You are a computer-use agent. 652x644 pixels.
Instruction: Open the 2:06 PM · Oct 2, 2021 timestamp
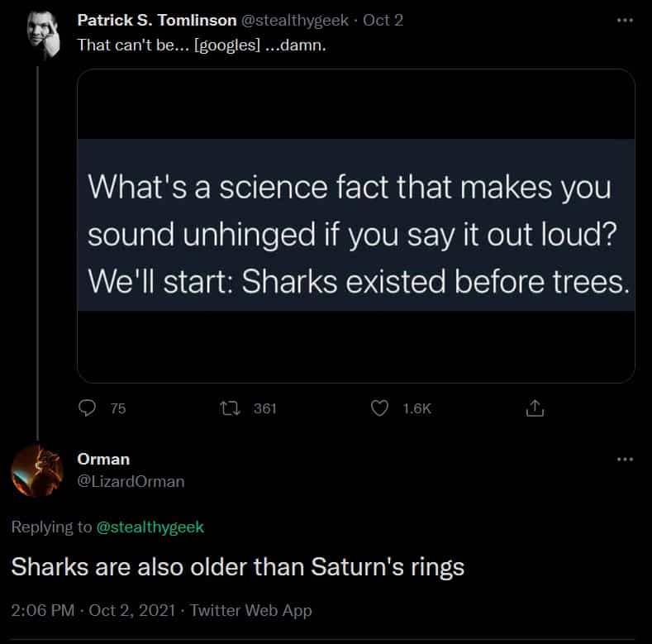coord(93,611)
